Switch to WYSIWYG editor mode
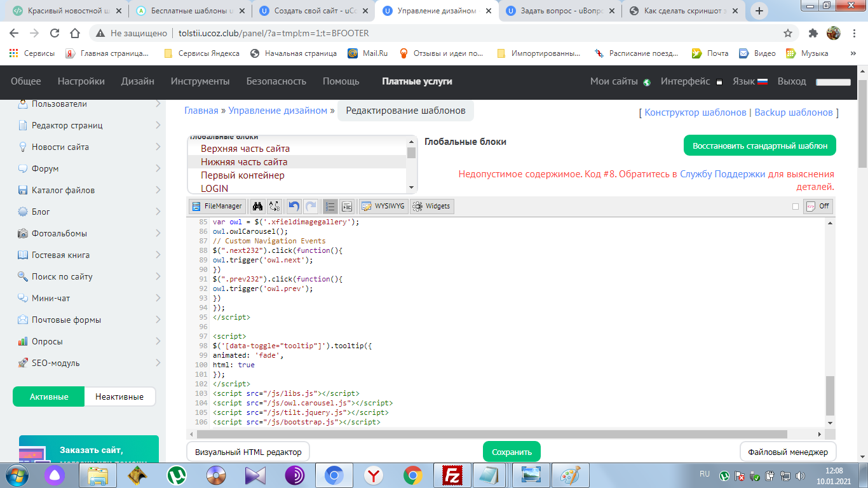This screenshot has width=868, height=488. [x=383, y=206]
